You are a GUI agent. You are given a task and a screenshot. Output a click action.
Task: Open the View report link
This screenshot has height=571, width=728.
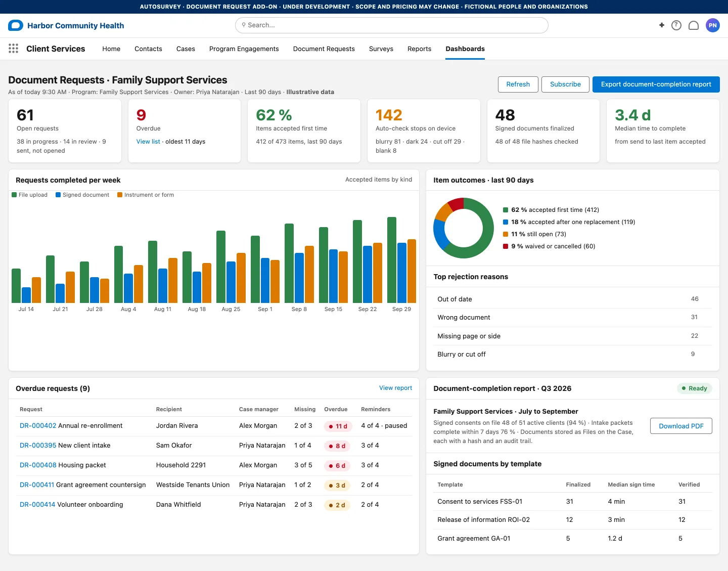[x=396, y=388]
